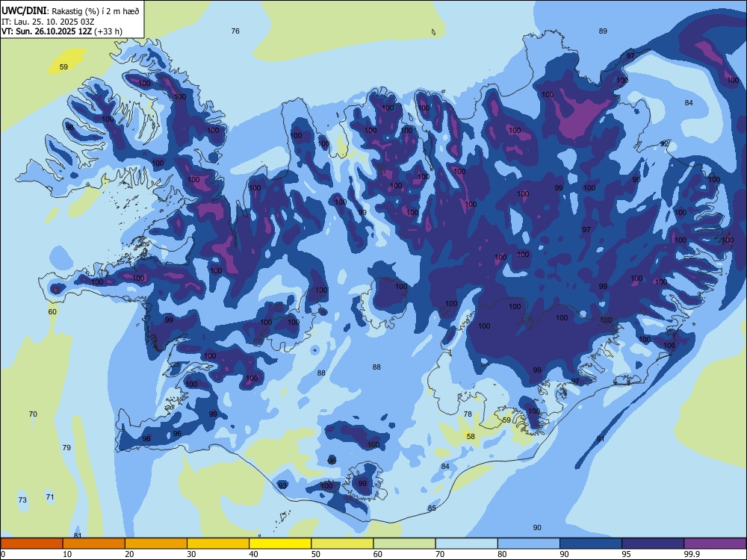This screenshot has height=560, width=747.
Task: Click the humidity value 76 on the map
Action: click(x=235, y=31)
